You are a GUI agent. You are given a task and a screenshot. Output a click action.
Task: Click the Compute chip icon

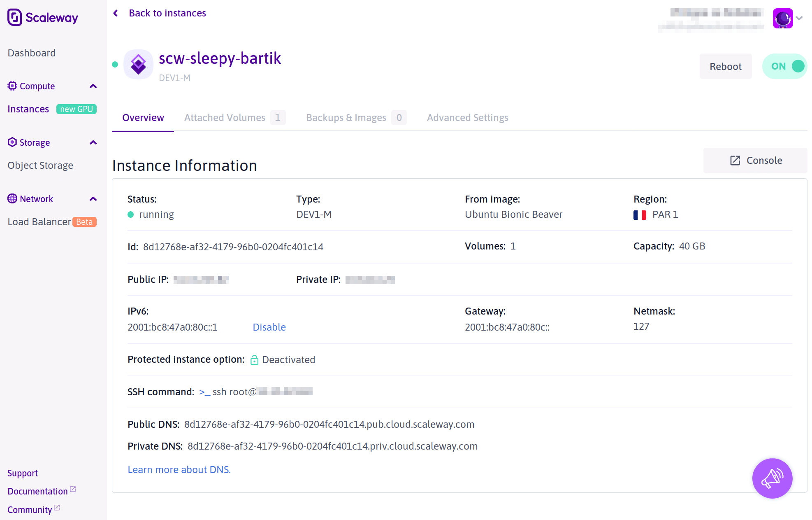pos(12,86)
